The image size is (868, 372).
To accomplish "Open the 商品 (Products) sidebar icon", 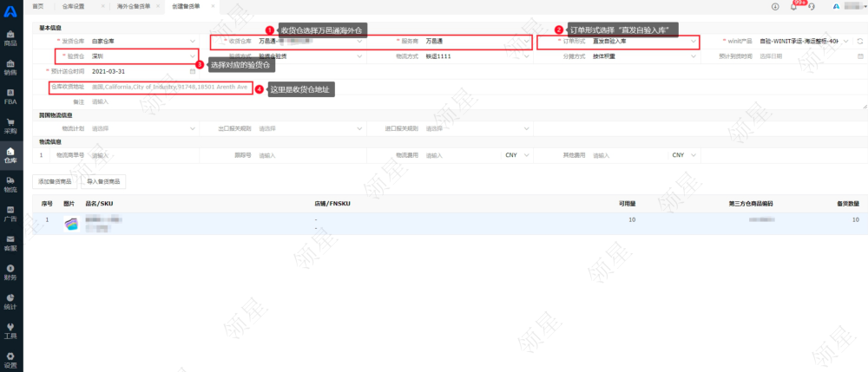I will pos(10,36).
